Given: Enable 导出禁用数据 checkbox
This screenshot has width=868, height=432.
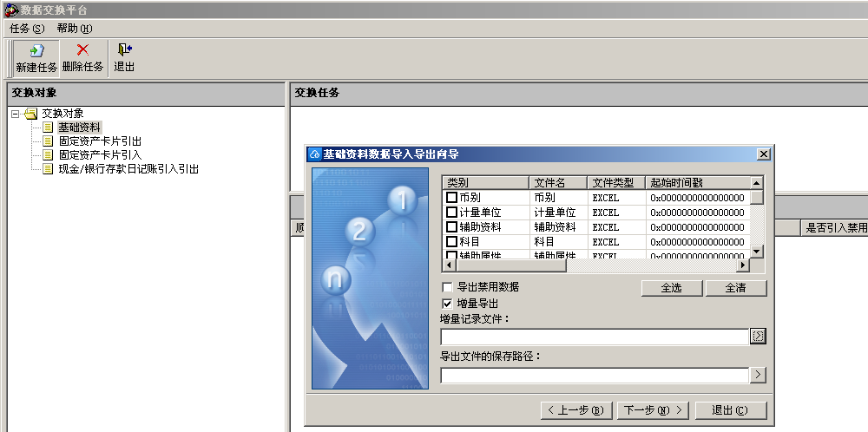Looking at the screenshot, I should click(x=447, y=287).
